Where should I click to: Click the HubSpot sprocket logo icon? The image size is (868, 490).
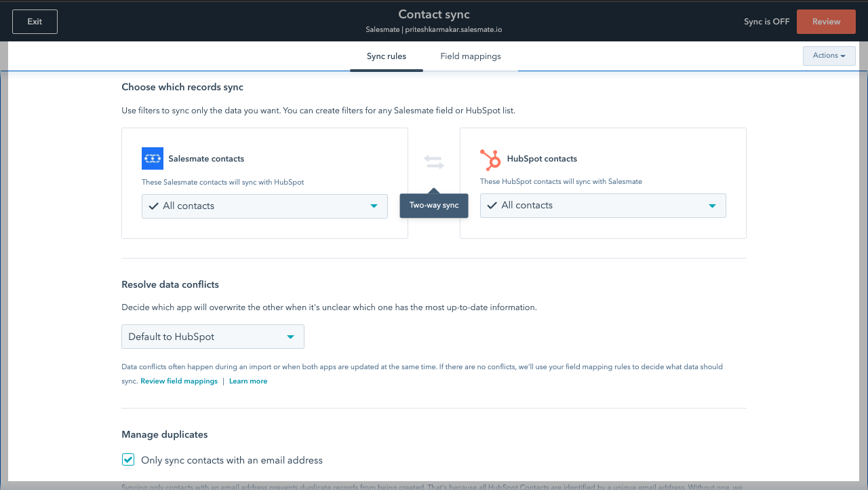point(490,159)
